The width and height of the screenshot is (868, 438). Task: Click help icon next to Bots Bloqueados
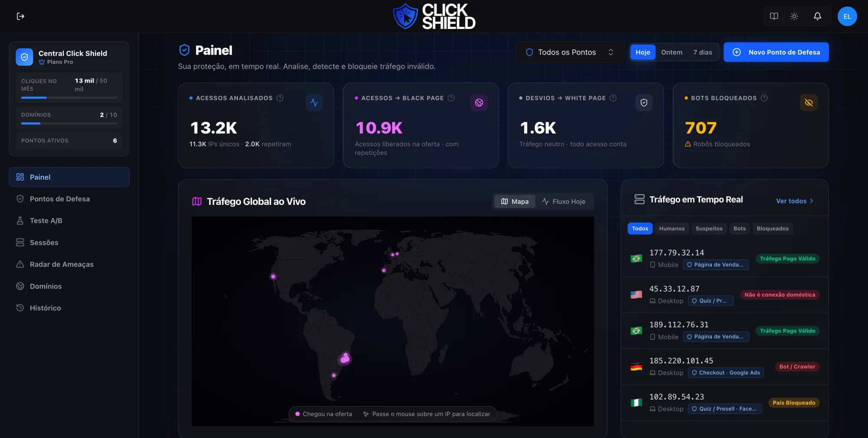coord(764,98)
